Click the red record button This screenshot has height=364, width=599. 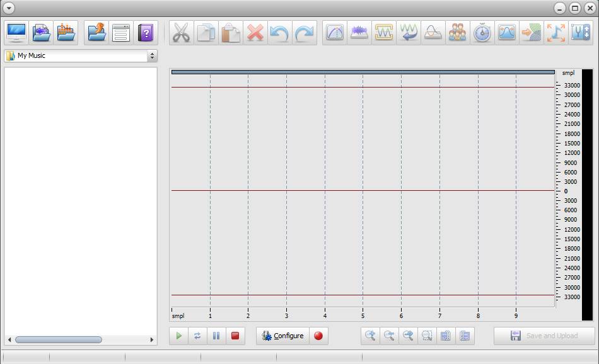coord(318,336)
